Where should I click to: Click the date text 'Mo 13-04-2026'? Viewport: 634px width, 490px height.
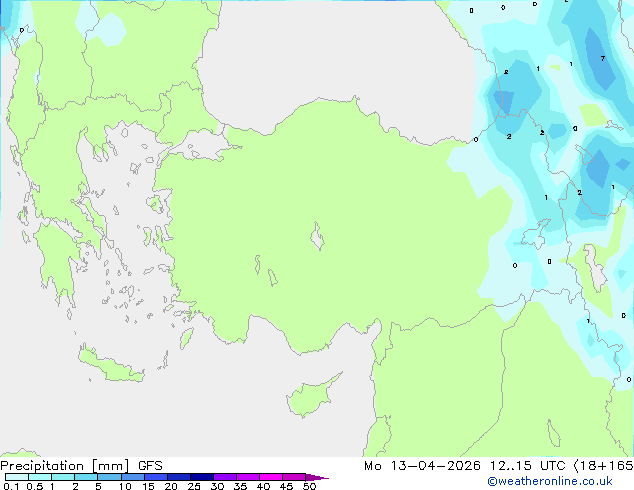click(422, 466)
